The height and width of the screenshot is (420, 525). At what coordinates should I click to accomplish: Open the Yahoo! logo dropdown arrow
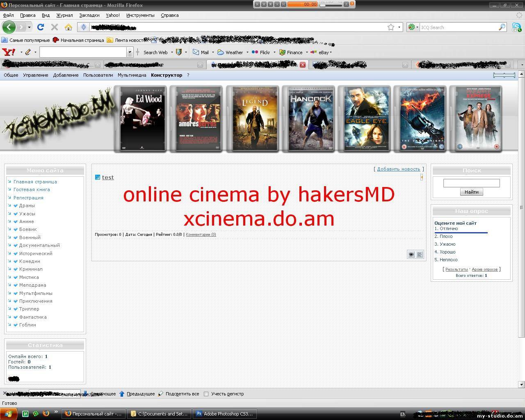[x=21, y=52]
